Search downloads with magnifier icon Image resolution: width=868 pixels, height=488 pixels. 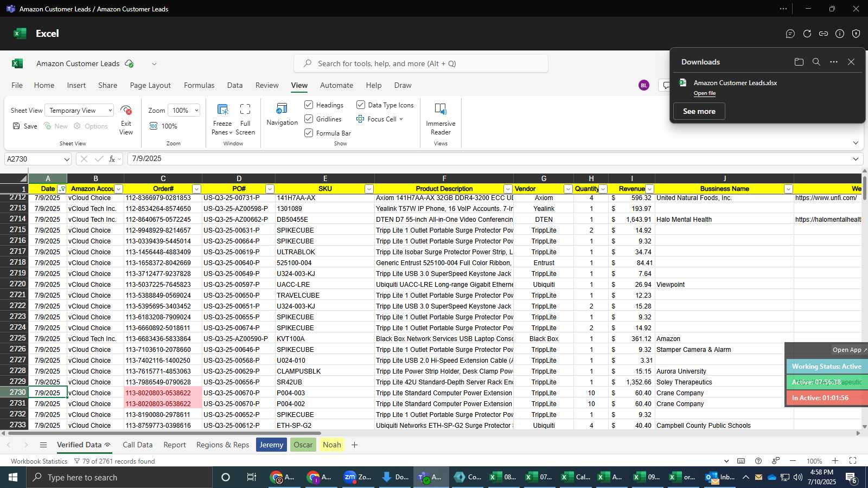coord(816,62)
